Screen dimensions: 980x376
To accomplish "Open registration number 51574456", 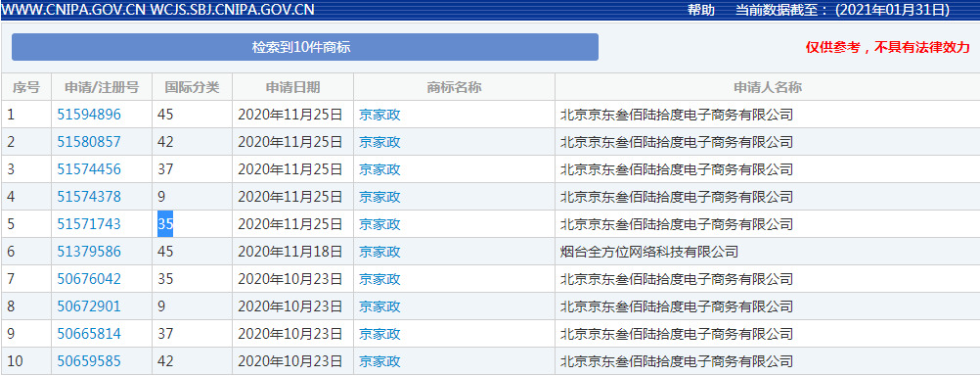I will click(x=89, y=169).
